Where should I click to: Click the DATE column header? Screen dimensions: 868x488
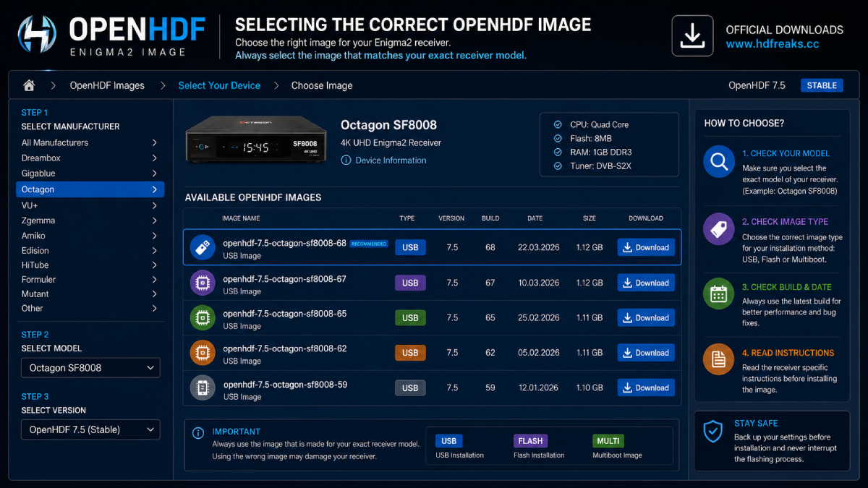[535, 218]
